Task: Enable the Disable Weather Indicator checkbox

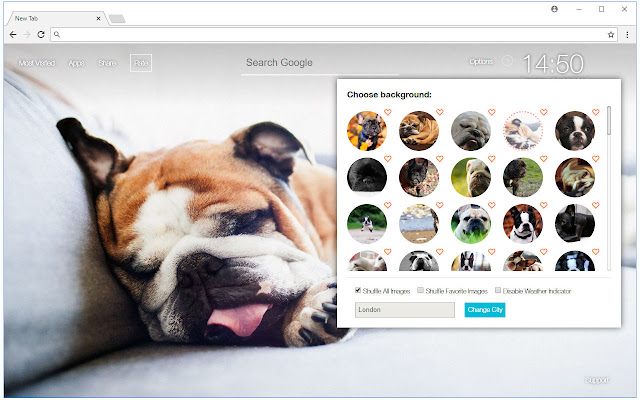Action: pos(498,290)
